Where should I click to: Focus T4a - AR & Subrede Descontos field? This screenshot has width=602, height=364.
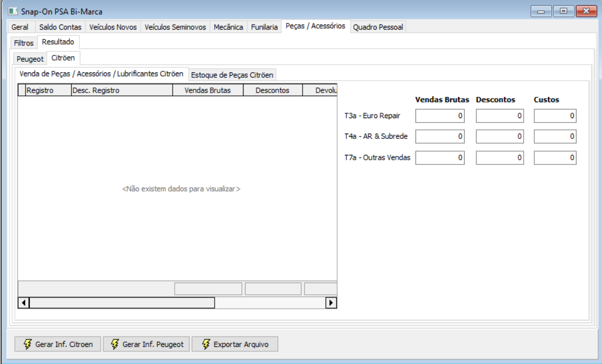tap(500, 137)
